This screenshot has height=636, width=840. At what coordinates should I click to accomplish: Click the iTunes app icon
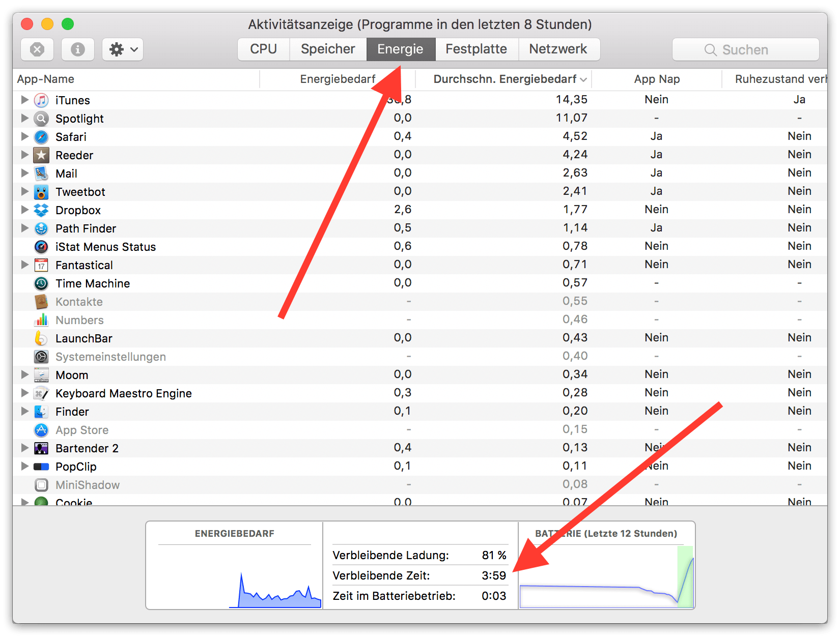pos(41,100)
